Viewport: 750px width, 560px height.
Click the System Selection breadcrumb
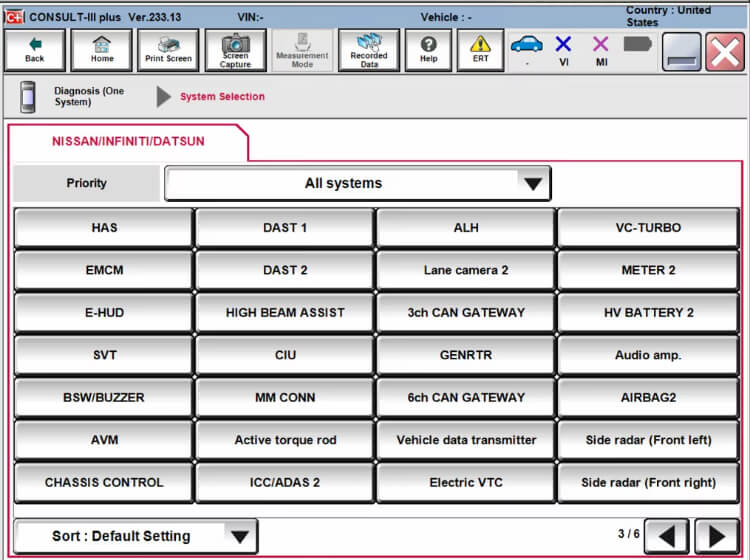[x=222, y=97]
